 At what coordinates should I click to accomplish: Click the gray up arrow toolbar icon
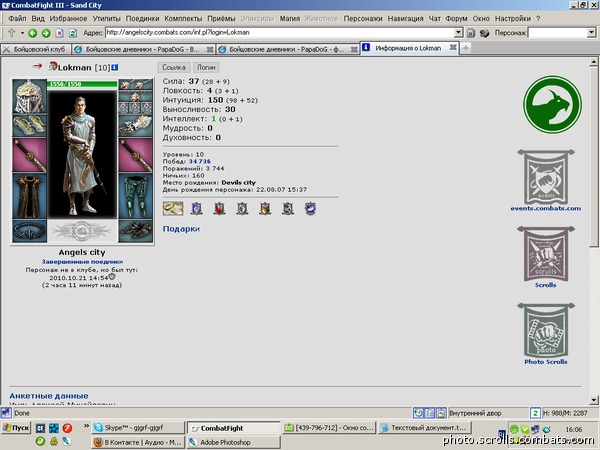[x=12, y=33]
